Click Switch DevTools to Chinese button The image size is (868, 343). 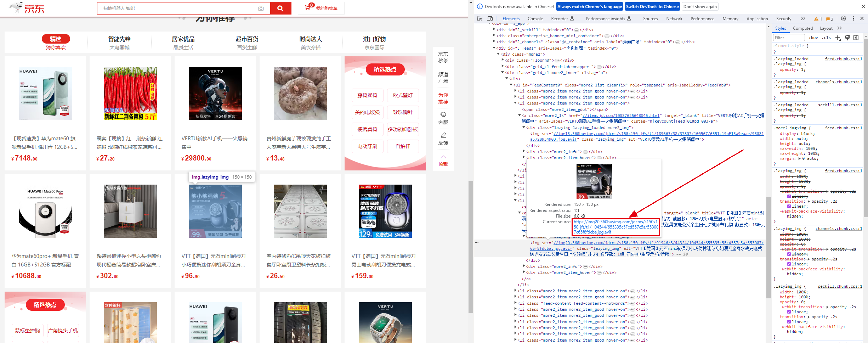pyautogui.click(x=652, y=6)
